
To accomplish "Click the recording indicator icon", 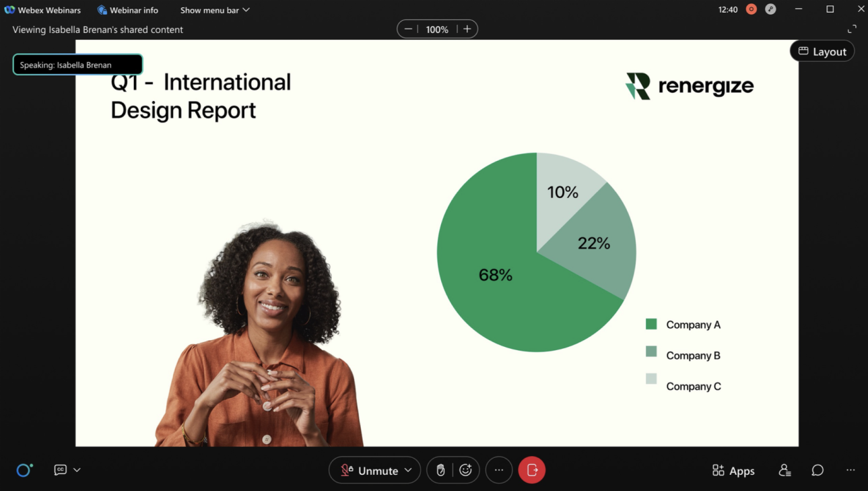I will click(752, 9).
